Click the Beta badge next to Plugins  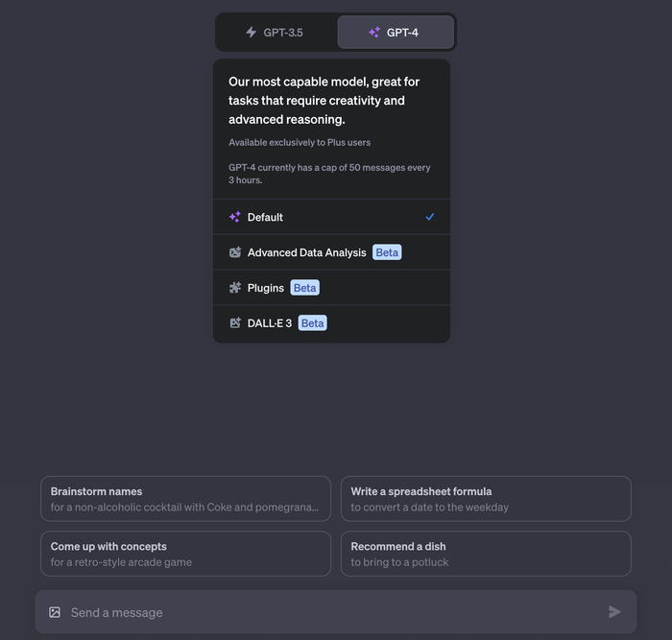tap(304, 288)
